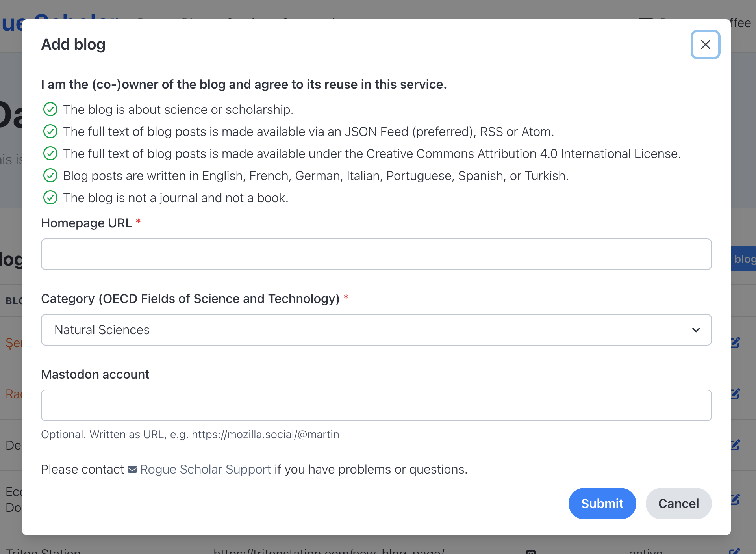
Task: Click the Mastodon account field label
Action: tap(95, 374)
